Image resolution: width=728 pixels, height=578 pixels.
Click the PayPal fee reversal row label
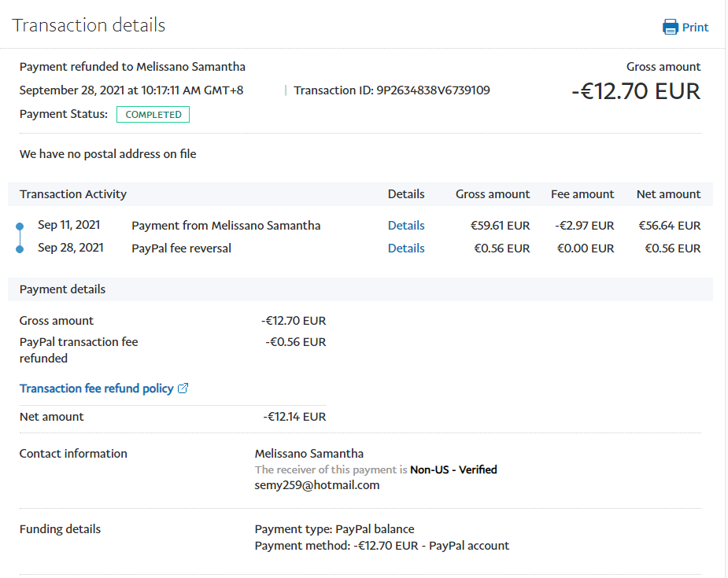pos(181,249)
